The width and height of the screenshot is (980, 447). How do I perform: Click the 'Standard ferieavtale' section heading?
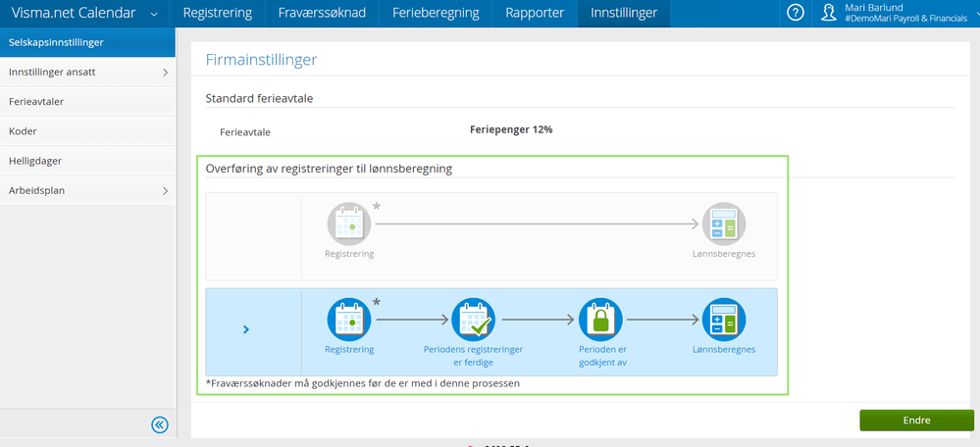[x=259, y=98]
